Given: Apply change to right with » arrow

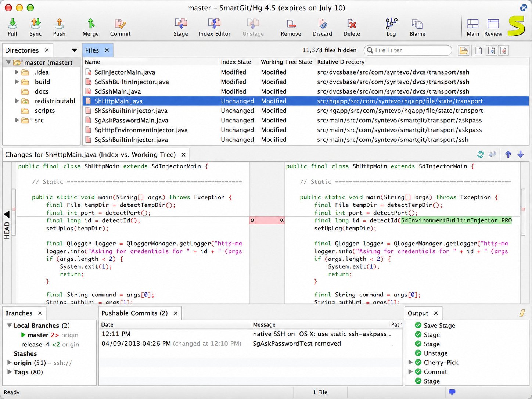Looking at the screenshot, I should point(252,220).
